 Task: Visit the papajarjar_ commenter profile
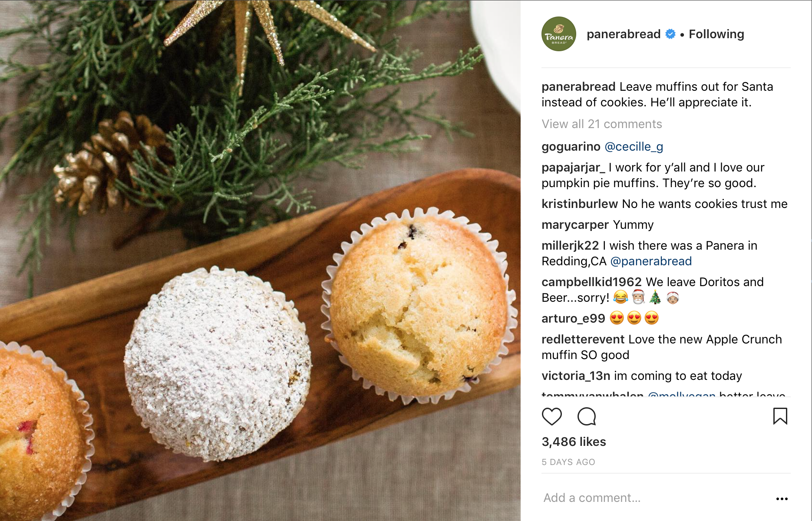(573, 168)
